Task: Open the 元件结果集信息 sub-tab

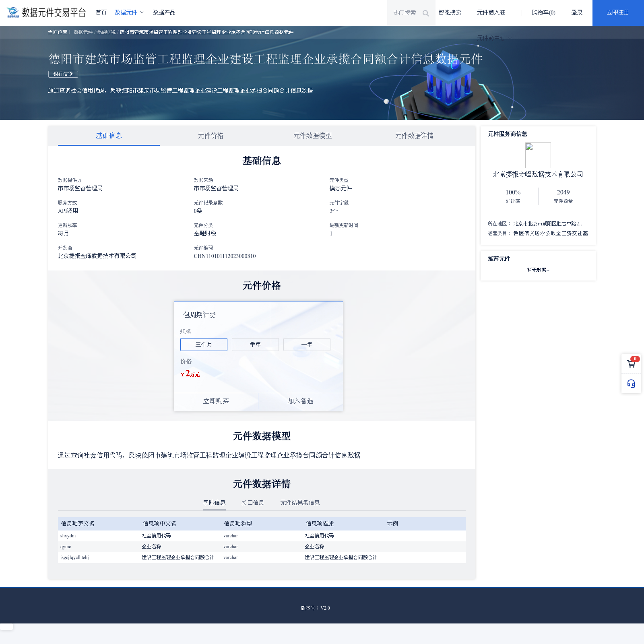Action: coord(300,503)
